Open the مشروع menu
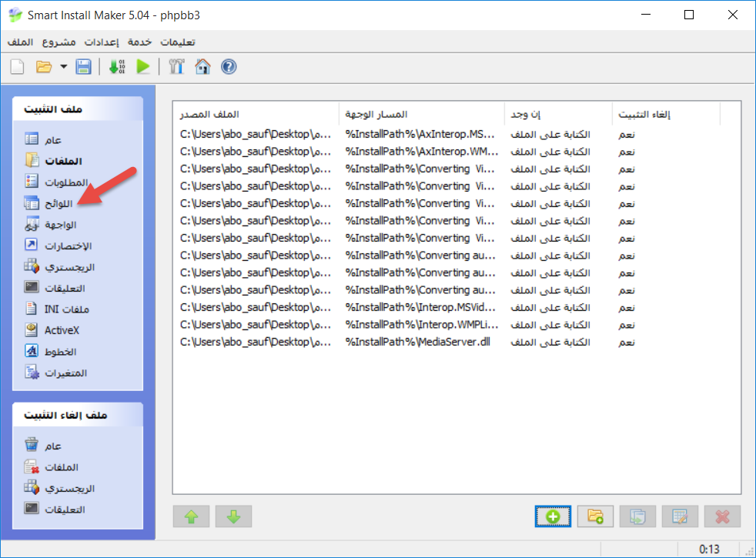 tap(59, 42)
